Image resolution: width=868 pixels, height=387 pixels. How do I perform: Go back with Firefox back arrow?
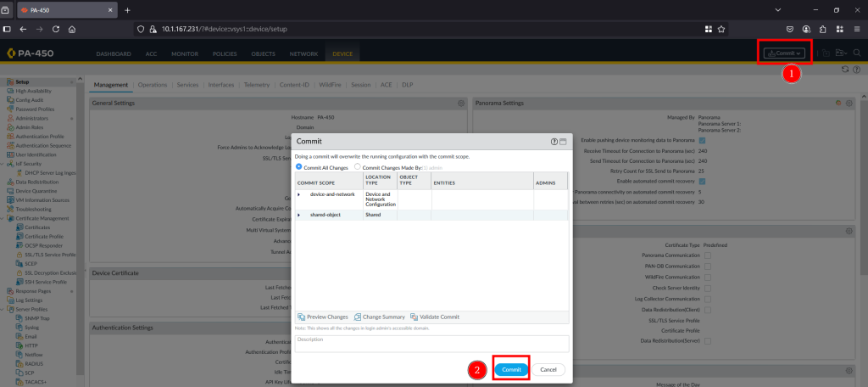click(23, 29)
